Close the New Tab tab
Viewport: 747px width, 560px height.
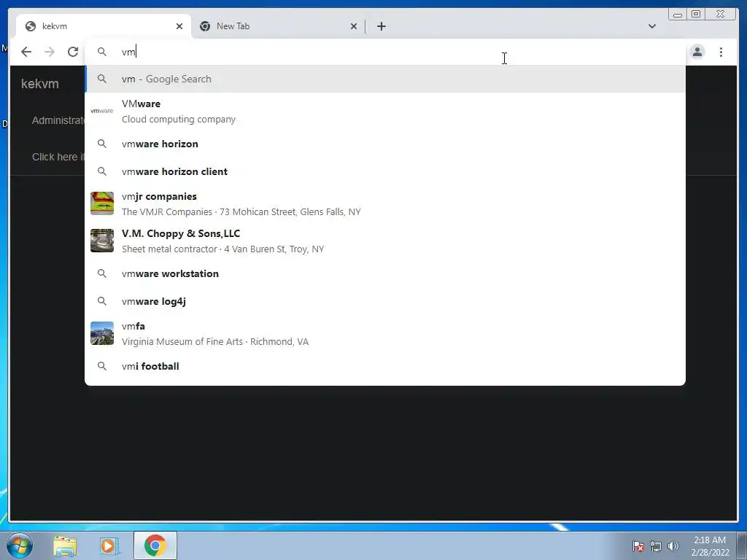354,26
